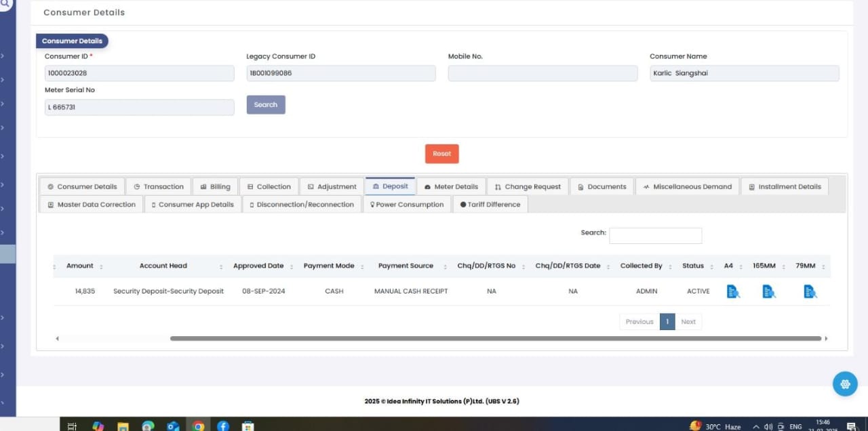Screen dimensions: 868x431
Task: Go to the Billing tab
Action: [215, 186]
